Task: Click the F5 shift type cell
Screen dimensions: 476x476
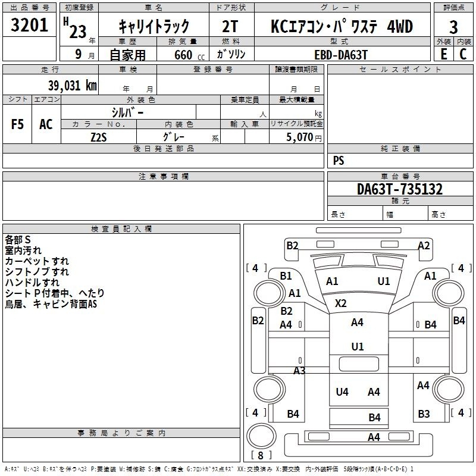Action: (x=17, y=124)
